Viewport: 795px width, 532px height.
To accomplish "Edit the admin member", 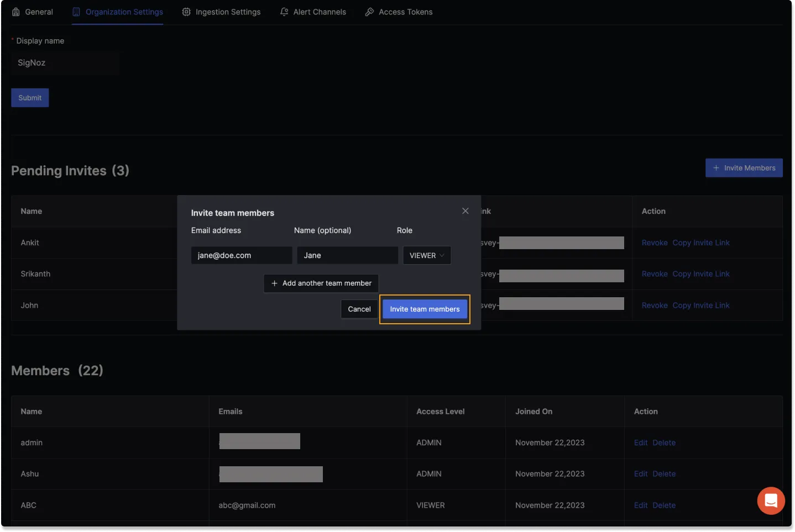I will click(641, 443).
